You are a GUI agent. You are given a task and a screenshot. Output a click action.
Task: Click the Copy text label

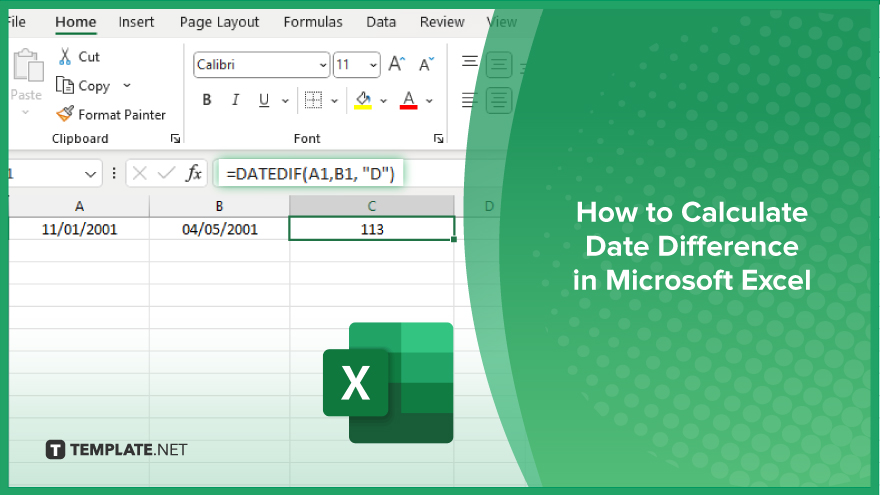coord(94,86)
